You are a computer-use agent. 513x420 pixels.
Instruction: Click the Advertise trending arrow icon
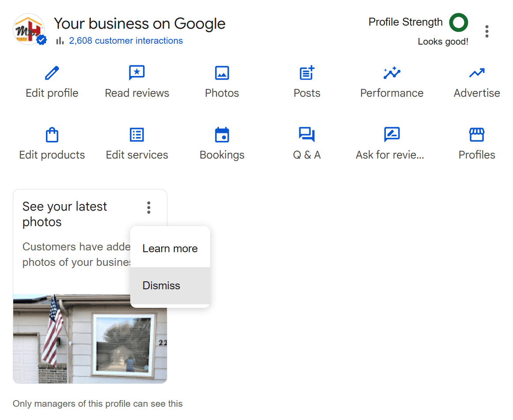[477, 73]
